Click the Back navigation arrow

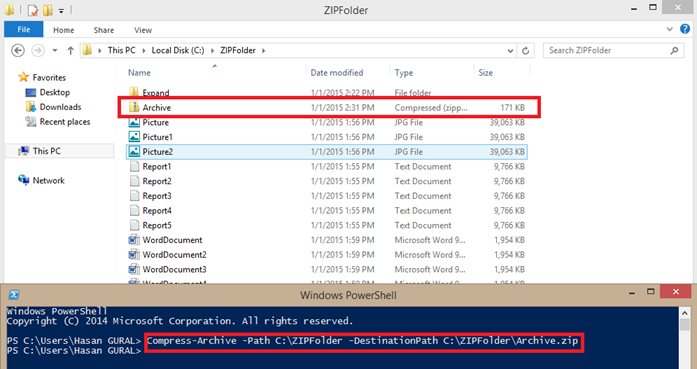(18, 50)
